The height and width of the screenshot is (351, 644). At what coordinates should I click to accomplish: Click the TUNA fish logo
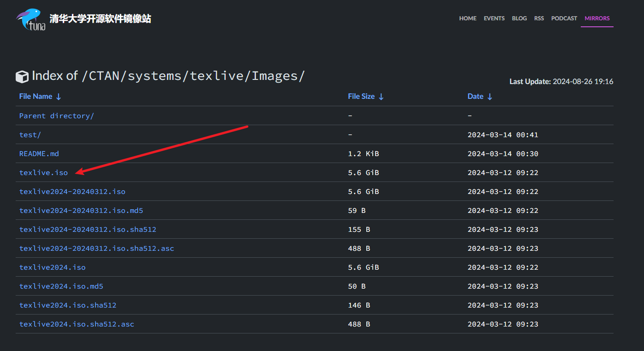31,19
